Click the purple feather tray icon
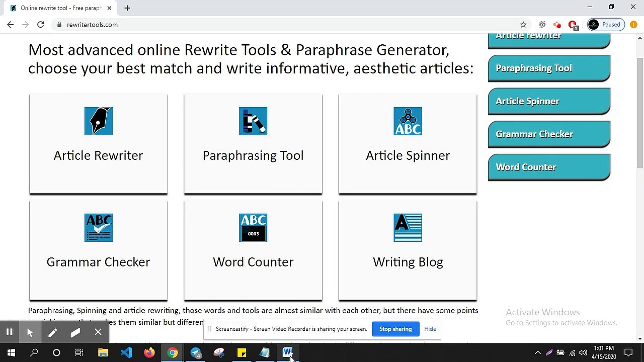Screen dimensions: 644x362 point(549,352)
